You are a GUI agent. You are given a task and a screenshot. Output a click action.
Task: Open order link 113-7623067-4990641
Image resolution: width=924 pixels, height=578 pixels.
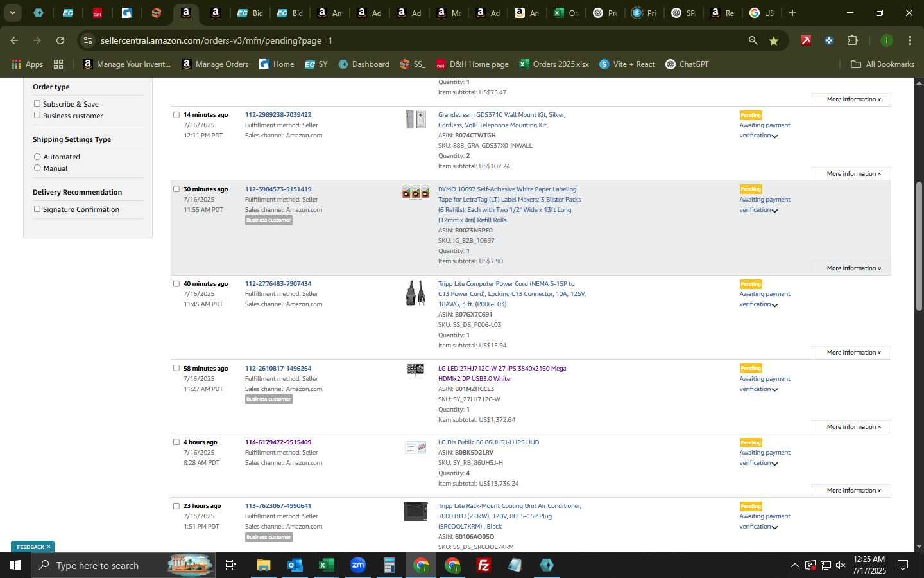click(x=278, y=506)
